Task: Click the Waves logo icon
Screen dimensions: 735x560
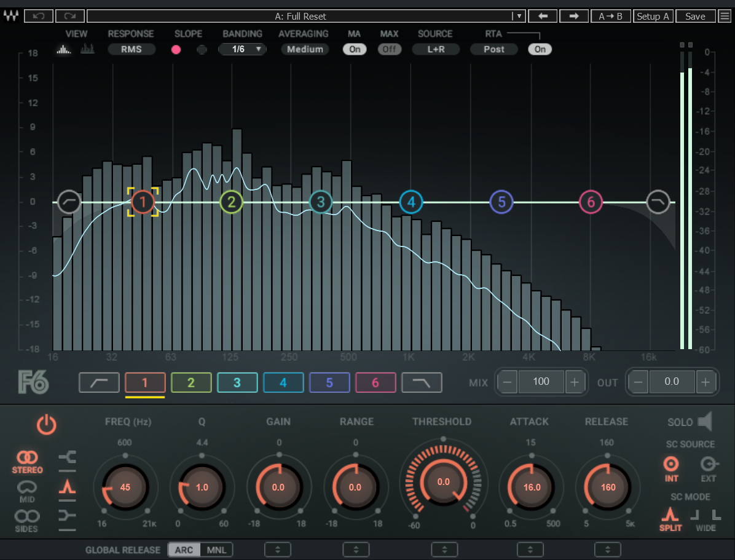Action: (x=11, y=16)
